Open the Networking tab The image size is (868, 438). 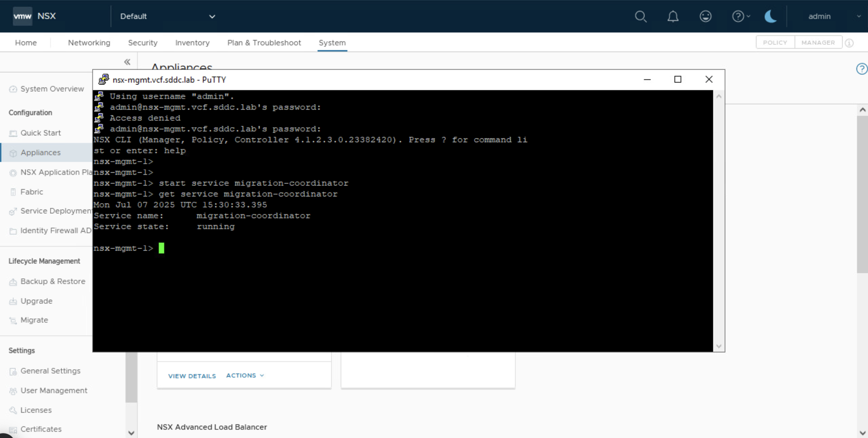pyautogui.click(x=89, y=43)
